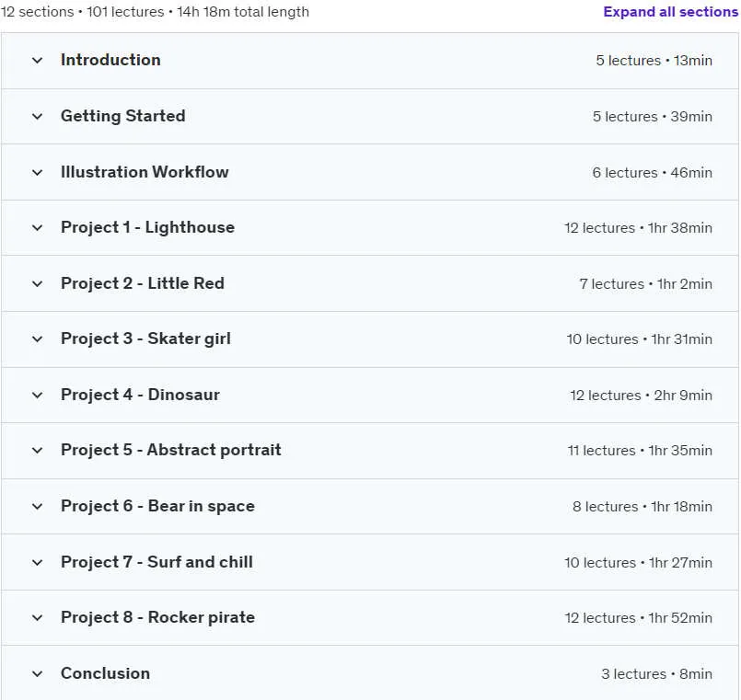Expand the Project 5 - Abstract portrait chevron
The height and width of the screenshot is (700, 741).
point(38,450)
